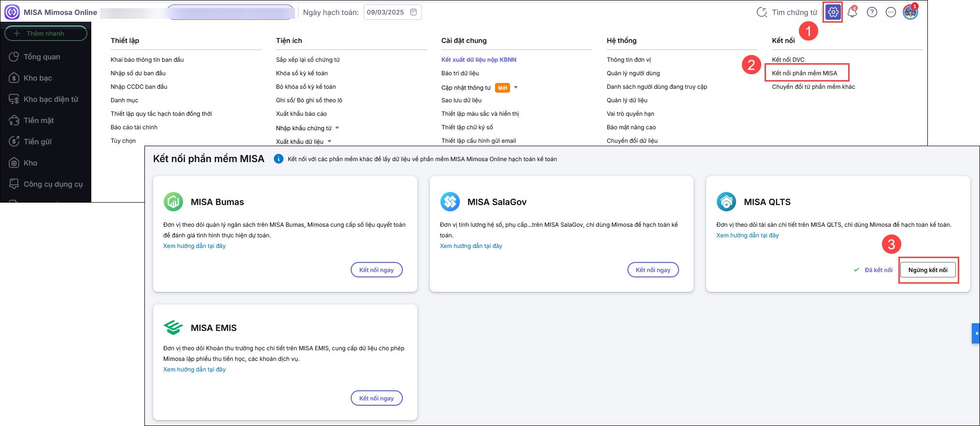Click Kết nối ngay on MISA SalaGov card
This screenshot has width=980, height=426.
pos(653,270)
